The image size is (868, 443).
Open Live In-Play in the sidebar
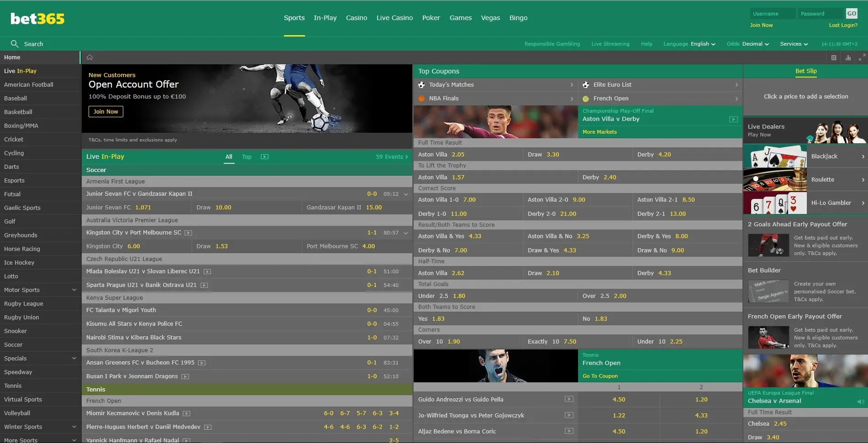[x=40, y=71]
